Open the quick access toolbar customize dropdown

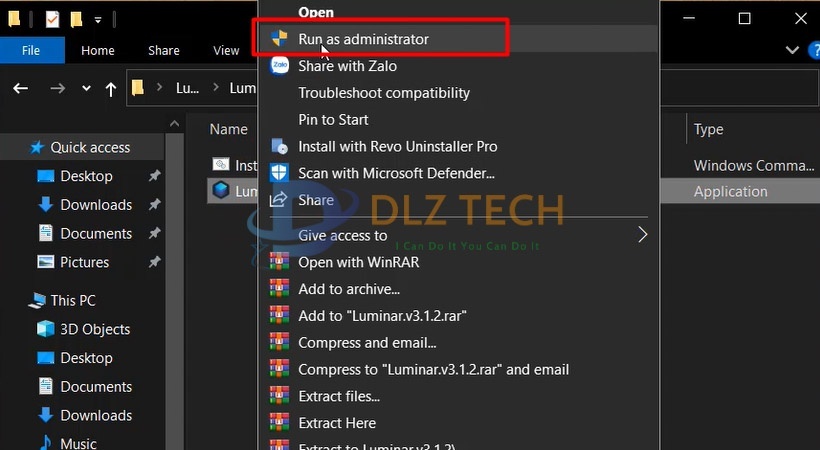98,20
